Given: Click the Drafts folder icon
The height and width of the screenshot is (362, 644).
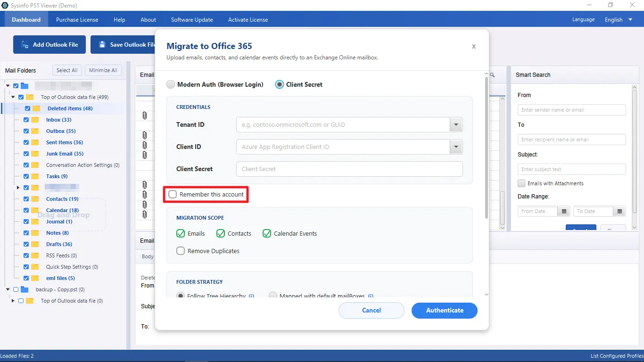Looking at the screenshot, I should 35,244.
